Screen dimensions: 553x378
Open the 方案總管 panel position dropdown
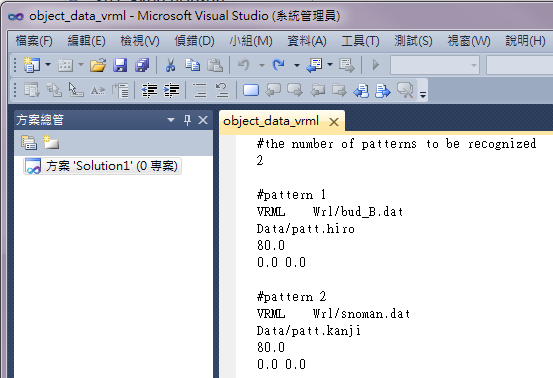[x=171, y=120]
